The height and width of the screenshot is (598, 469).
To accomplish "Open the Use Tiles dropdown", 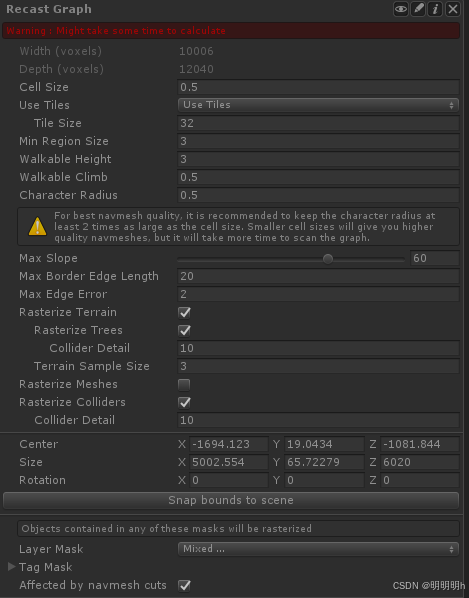I will tap(318, 105).
